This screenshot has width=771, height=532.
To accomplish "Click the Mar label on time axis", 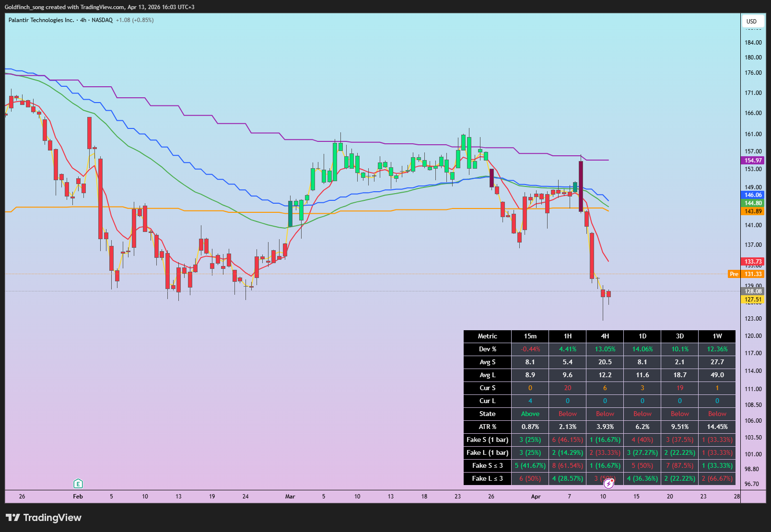I will (x=290, y=497).
